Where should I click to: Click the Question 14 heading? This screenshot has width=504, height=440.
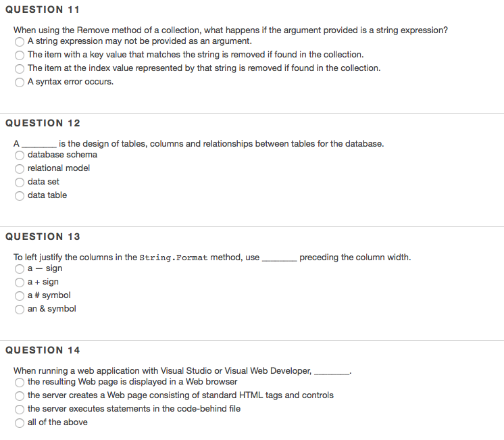tap(43, 350)
